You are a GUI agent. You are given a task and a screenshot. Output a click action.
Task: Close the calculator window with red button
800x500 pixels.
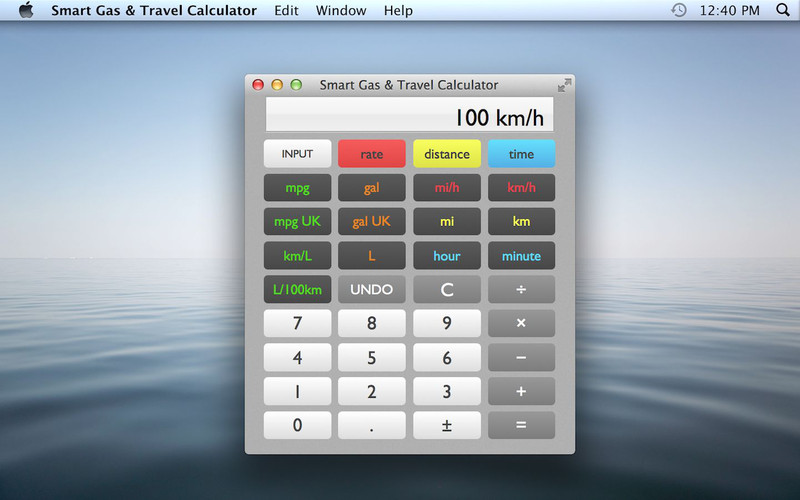(258, 85)
